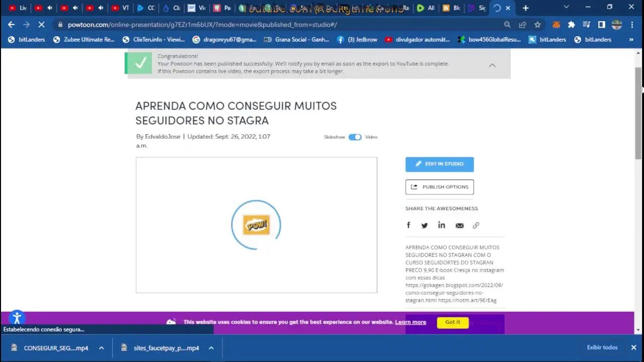Open the Grana Social bookmark

(x=297, y=39)
